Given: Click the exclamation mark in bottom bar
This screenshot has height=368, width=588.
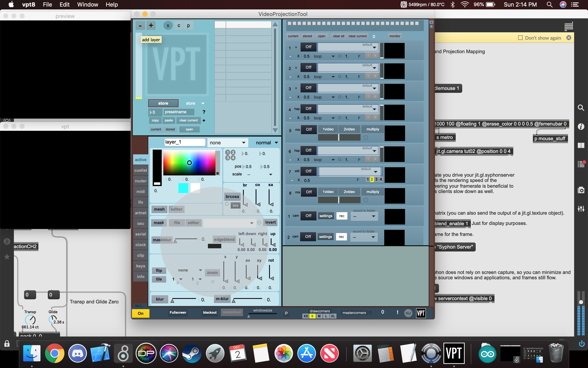Looking at the screenshot, I should tap(398, 312).
